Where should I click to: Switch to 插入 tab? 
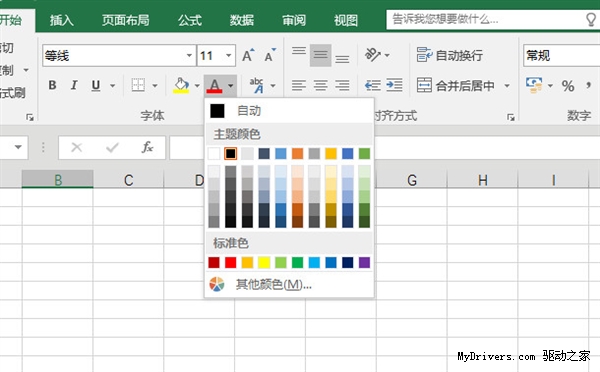[x=61, y=20]
